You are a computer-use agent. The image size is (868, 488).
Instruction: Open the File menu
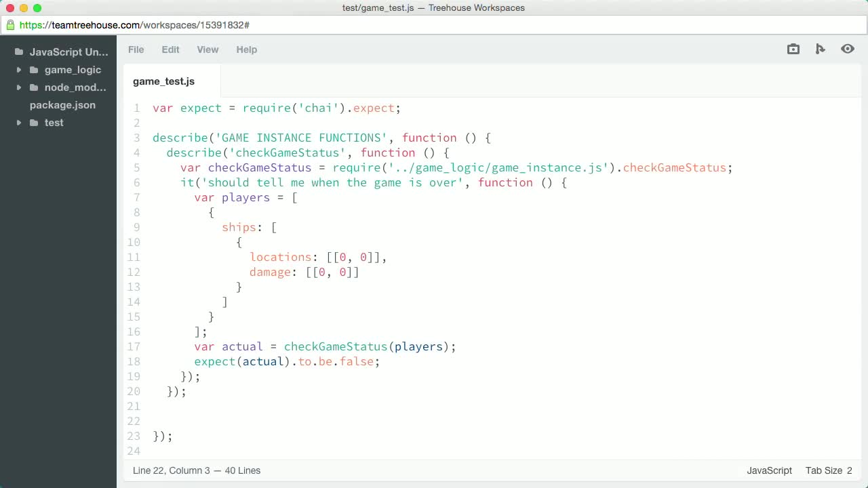[x=136, y=49]
